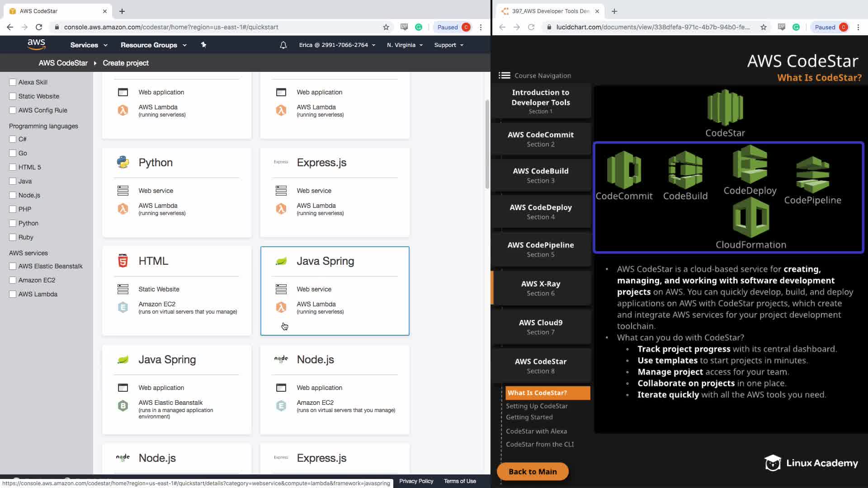The image size is (868, 488).
Task: Open AWS CodePipeline Section 5
Action: 540,249
